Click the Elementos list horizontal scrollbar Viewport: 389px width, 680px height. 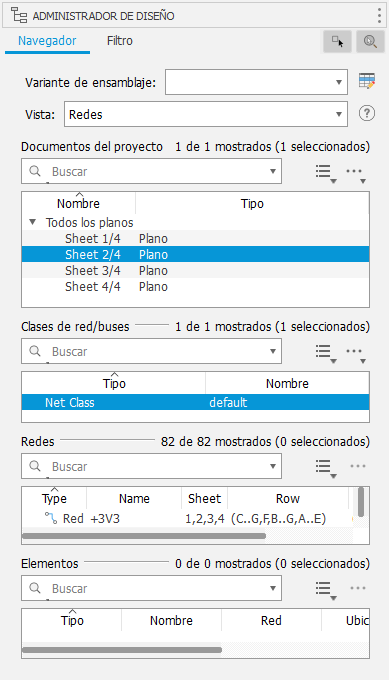coord(122,650)
